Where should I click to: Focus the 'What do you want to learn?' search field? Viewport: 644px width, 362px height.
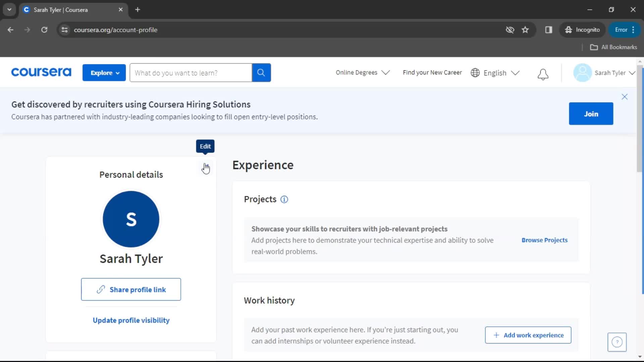(191, 73)
